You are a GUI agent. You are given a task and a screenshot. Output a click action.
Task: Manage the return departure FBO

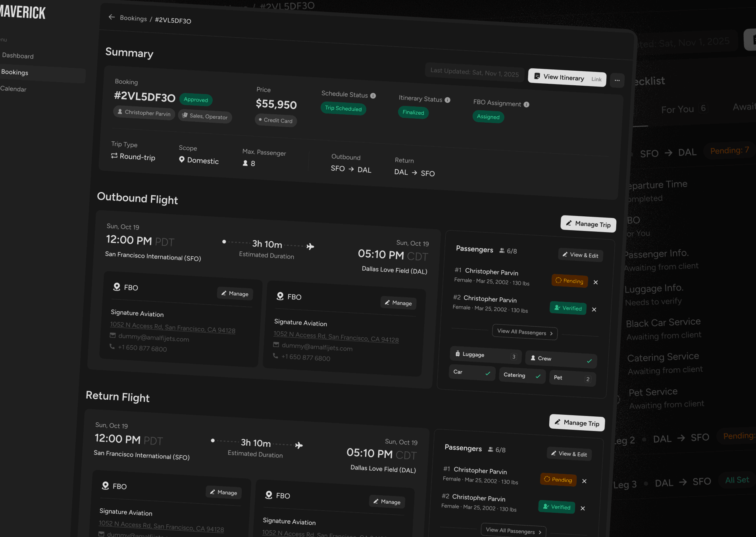point(223,493)
